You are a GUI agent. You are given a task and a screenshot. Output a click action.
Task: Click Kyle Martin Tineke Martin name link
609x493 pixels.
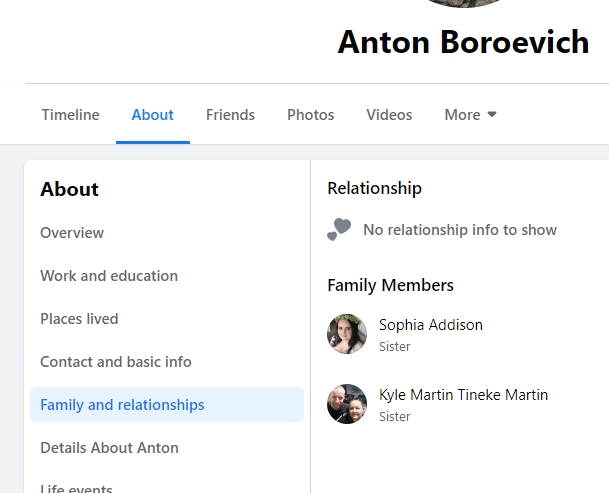click(x=463, y=395)
